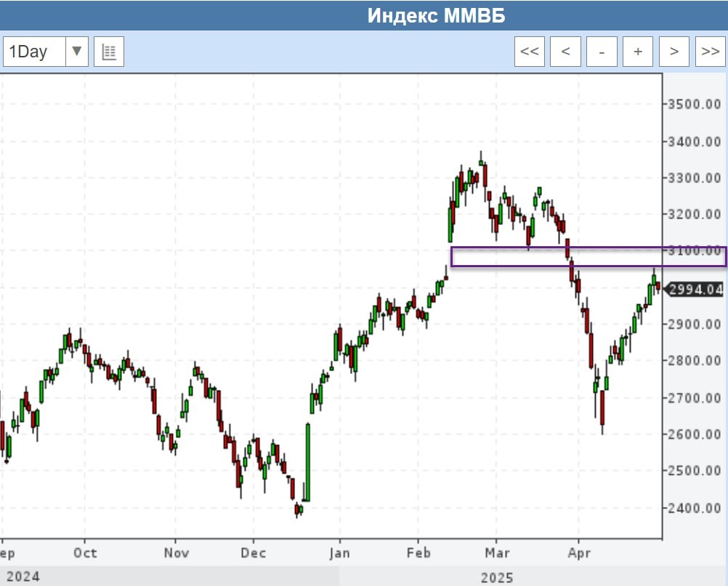
Task: Click the 3300.00 price axis label
Action: coord(694,178)
